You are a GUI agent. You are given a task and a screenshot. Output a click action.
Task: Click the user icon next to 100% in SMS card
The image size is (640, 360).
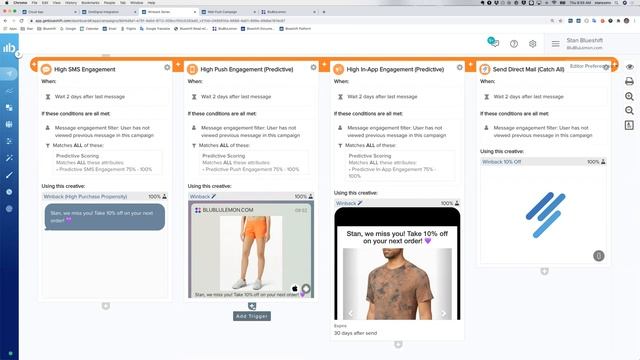pyautogui.click(x=164, y=196)
